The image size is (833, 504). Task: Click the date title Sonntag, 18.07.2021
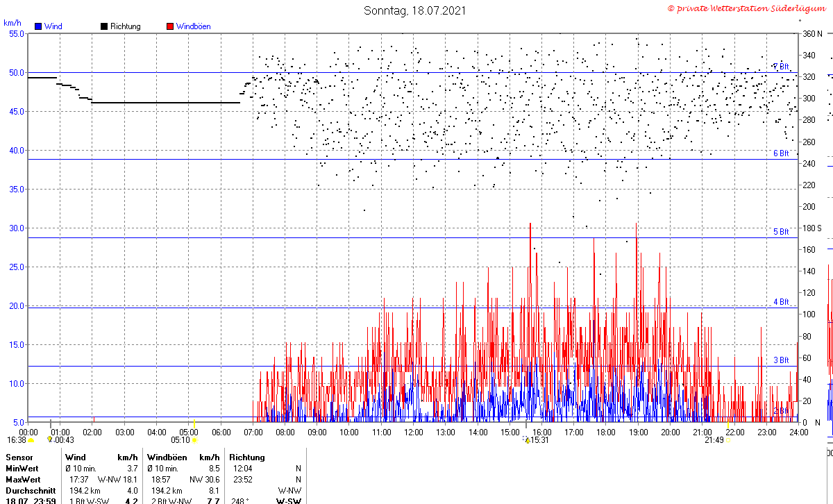click(415, 10)
